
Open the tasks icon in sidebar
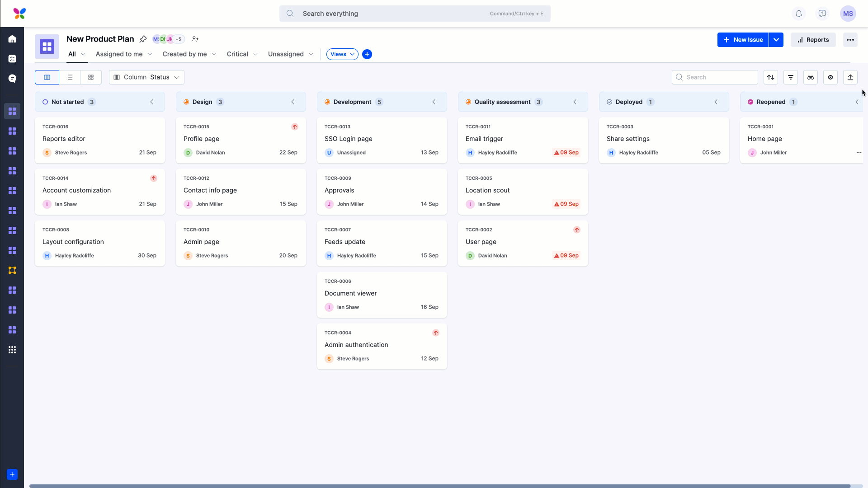[x=12, y=59]
